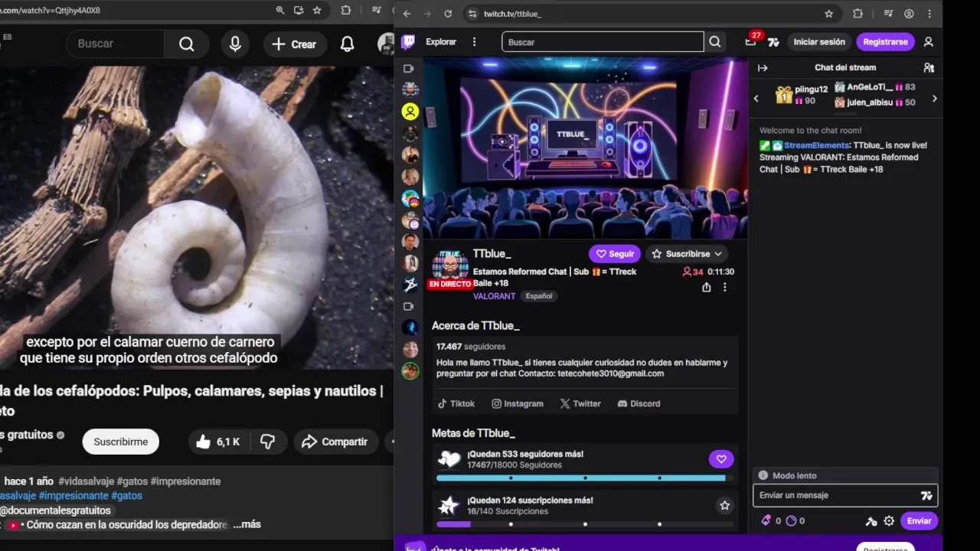Click the yellow avatar in Twitch sidebar
980x551 pixels.
tap(410, 112)
